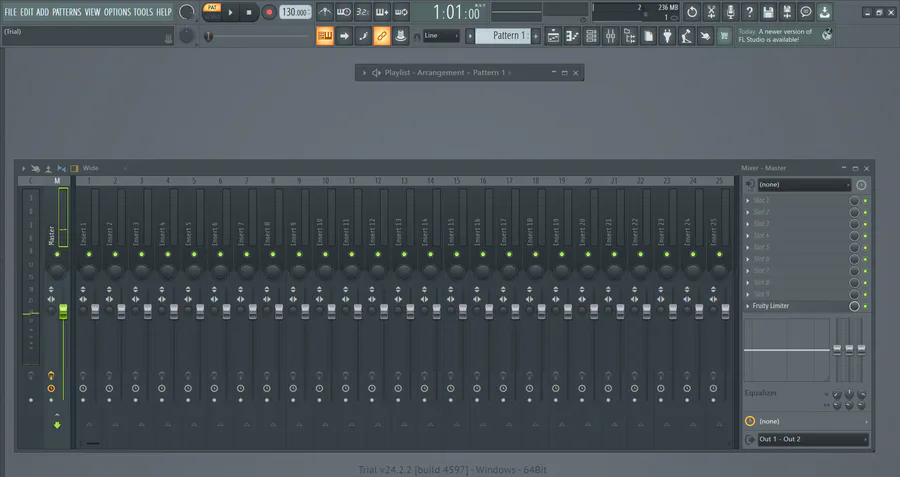The image size is (900, 477).
Task: Click the download content icon
Action: (825, 11)
